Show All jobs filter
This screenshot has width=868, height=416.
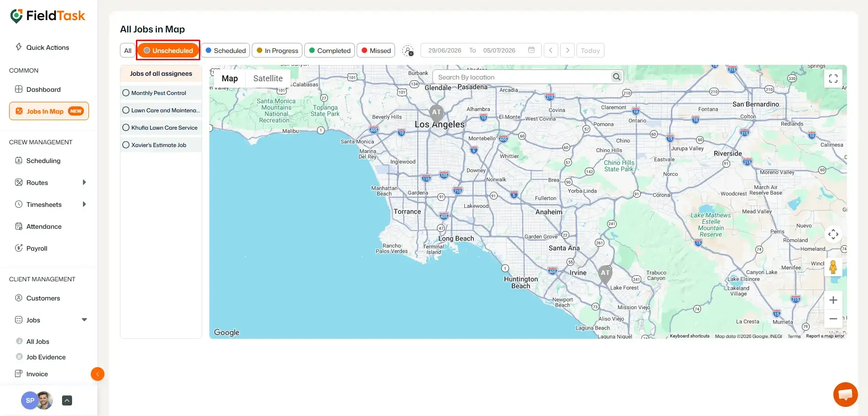point(128,51)
